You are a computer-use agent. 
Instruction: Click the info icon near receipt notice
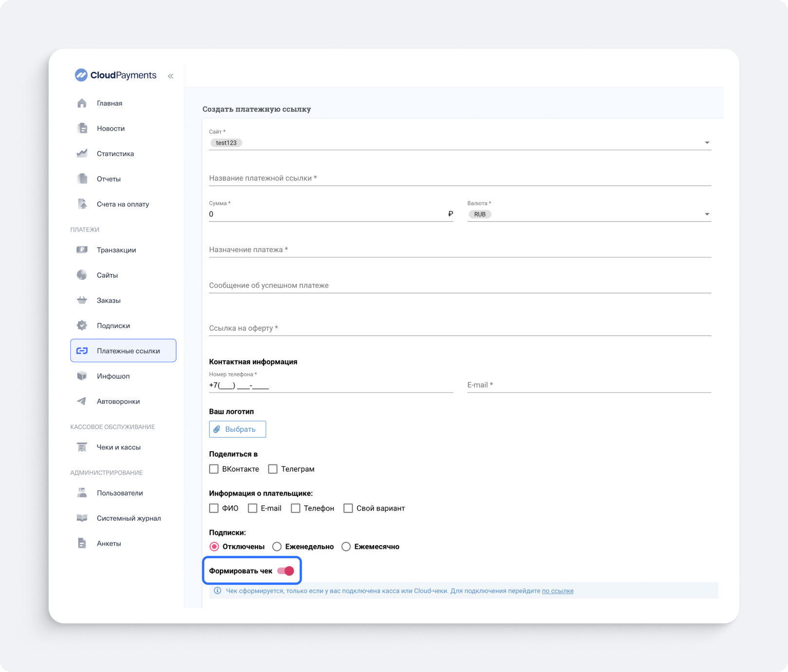click(x=217, y=591)
